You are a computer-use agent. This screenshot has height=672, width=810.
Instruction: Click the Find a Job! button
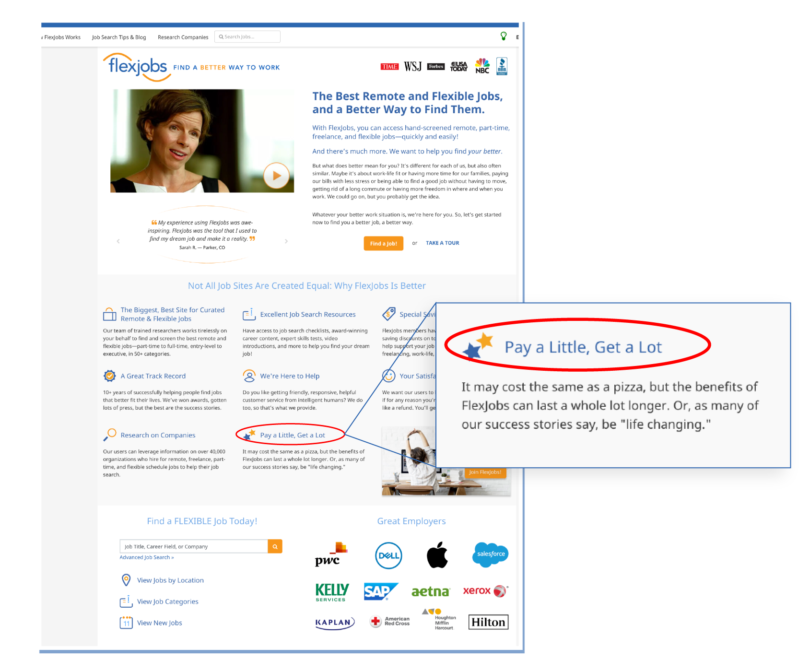[x=383, y=243]
